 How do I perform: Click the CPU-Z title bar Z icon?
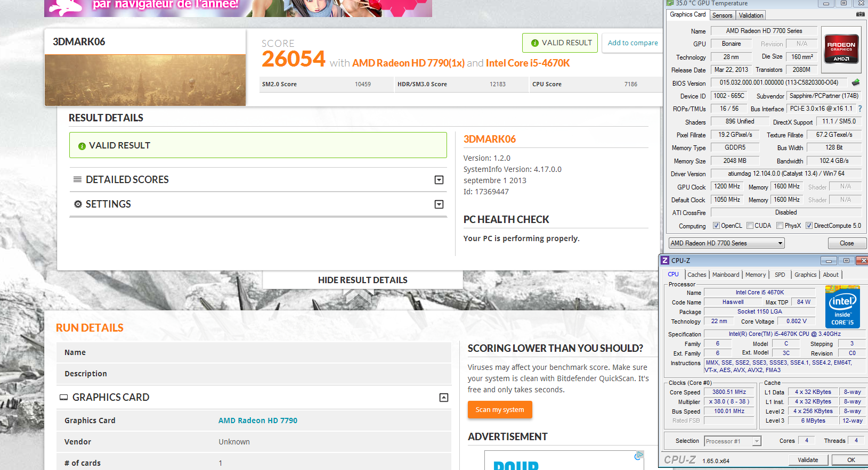pyautogui.click(x=665, y=260)
